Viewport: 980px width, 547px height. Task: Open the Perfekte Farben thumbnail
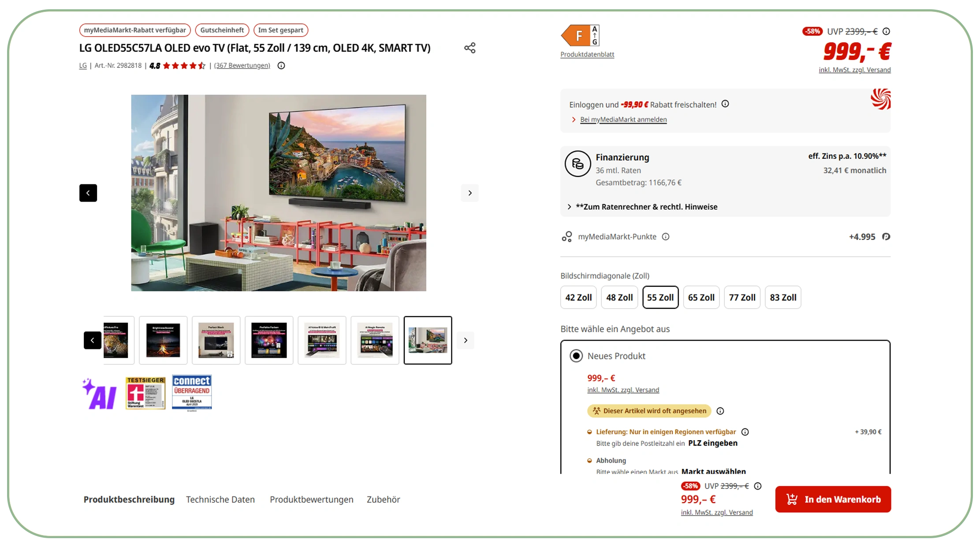tap(269, 340)
